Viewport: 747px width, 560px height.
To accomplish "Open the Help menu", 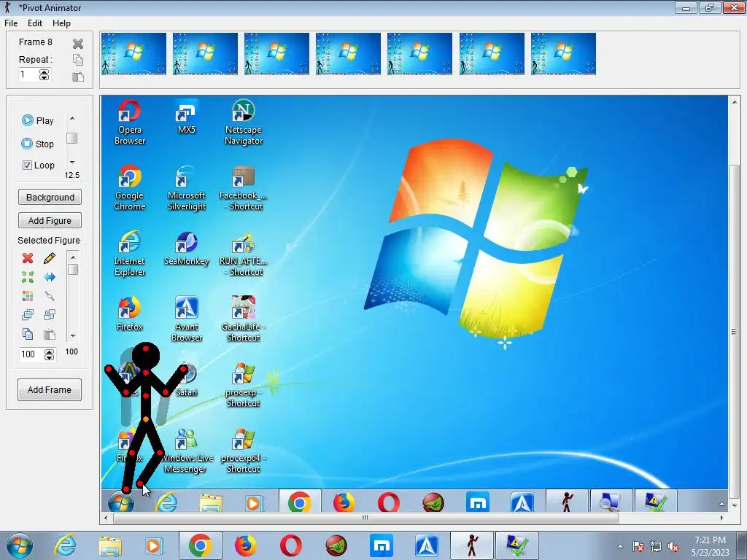I will tap(61, 23).
